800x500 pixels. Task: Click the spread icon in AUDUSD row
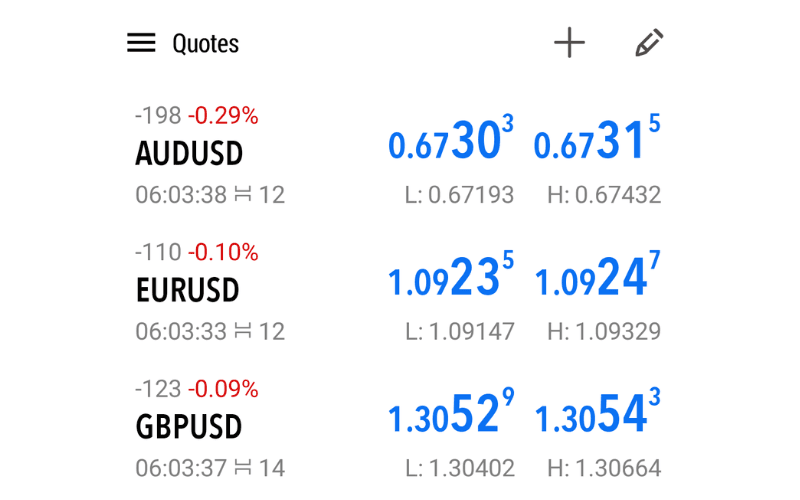242,194
